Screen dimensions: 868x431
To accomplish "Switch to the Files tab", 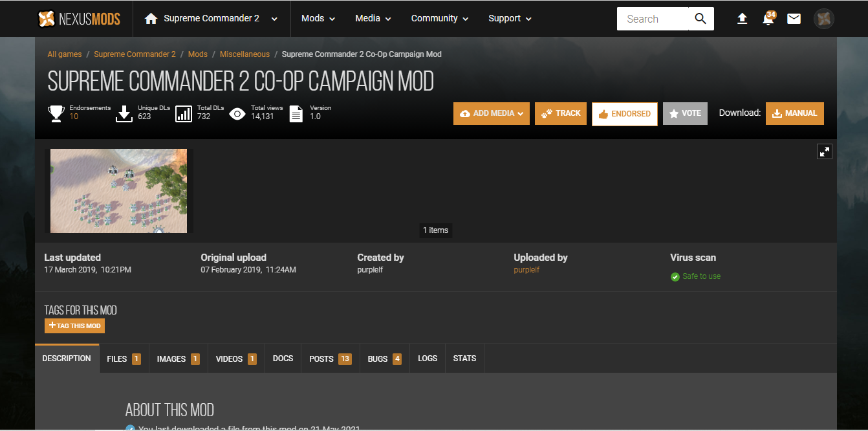I will (124, 359).
